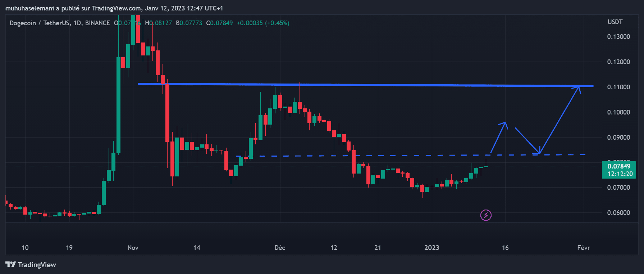Click the change value +0.00035 (+0.45%)

[x=263, y=23]
